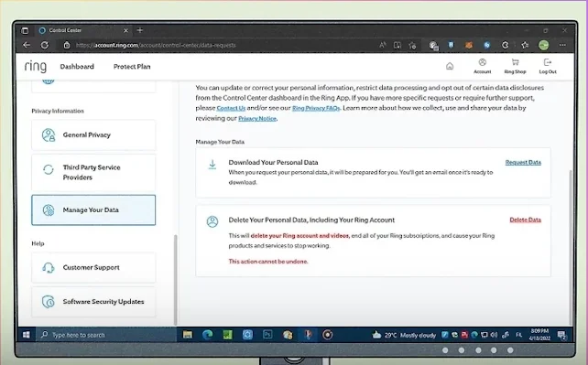Image resolution: width=588 pixels, height=365 pixels.
Task: Click the taskbar clock and date
Action: pos(539,334)
